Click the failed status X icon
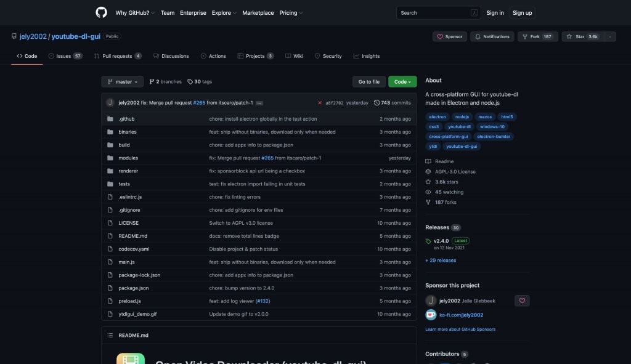The image size is (631, 364). click(320, 103)
